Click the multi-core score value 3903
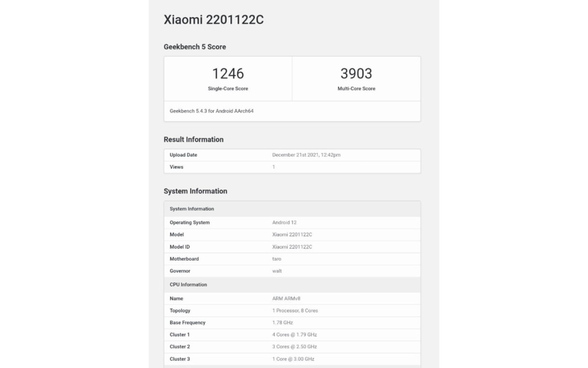This screenshot has width=588, height=368. (356, 74)
